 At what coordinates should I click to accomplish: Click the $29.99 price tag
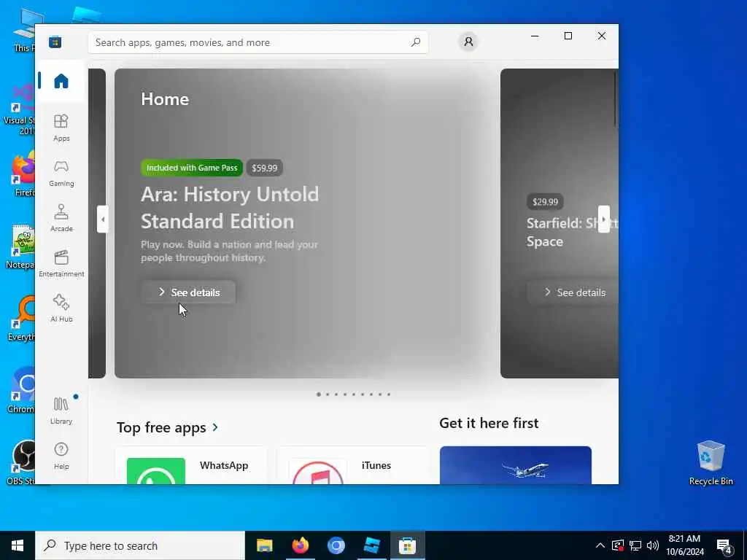545,202
